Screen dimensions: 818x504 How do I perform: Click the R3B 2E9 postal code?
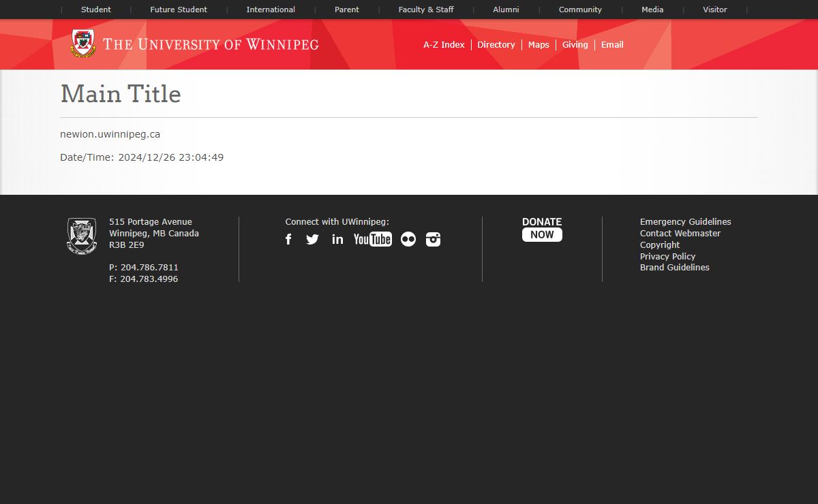[x=127, y=245]
